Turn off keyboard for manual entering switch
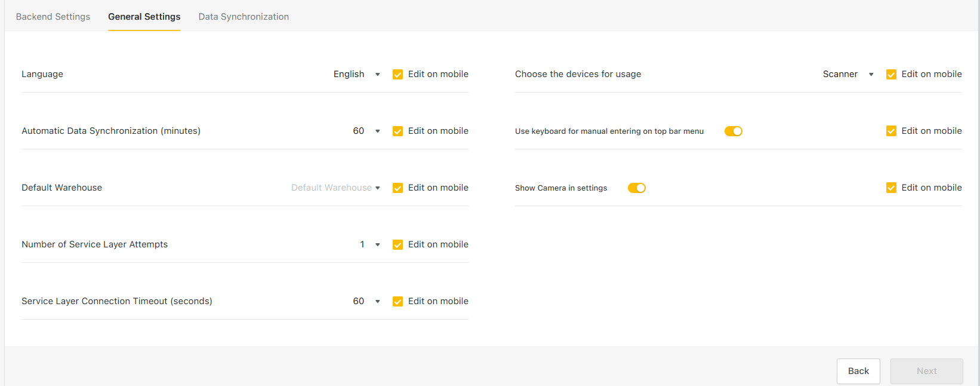This screenshot has height=386, width=980. click(734, 131)
